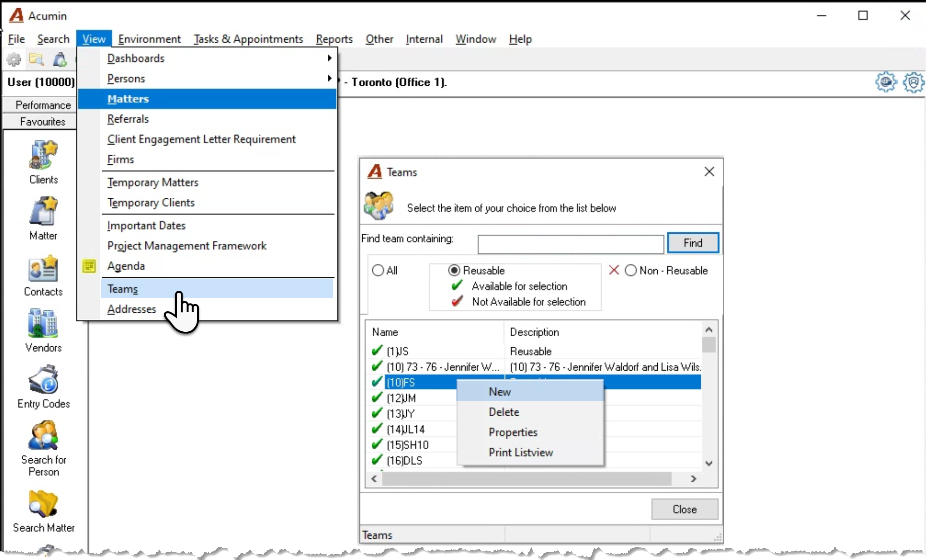The height and width of the screenshot is (560, 926).
Task: Select Delete from the context menu
Action: [530, 412]
